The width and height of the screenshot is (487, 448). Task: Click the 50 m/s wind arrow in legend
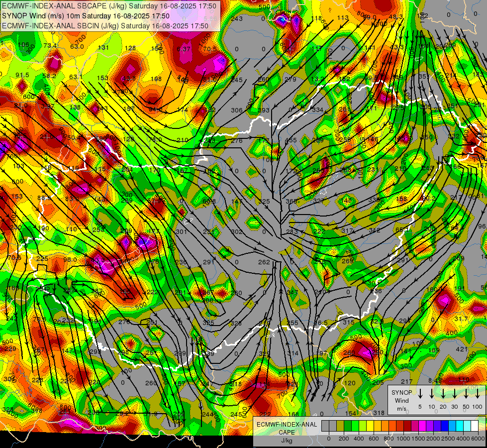pos(466,393)
